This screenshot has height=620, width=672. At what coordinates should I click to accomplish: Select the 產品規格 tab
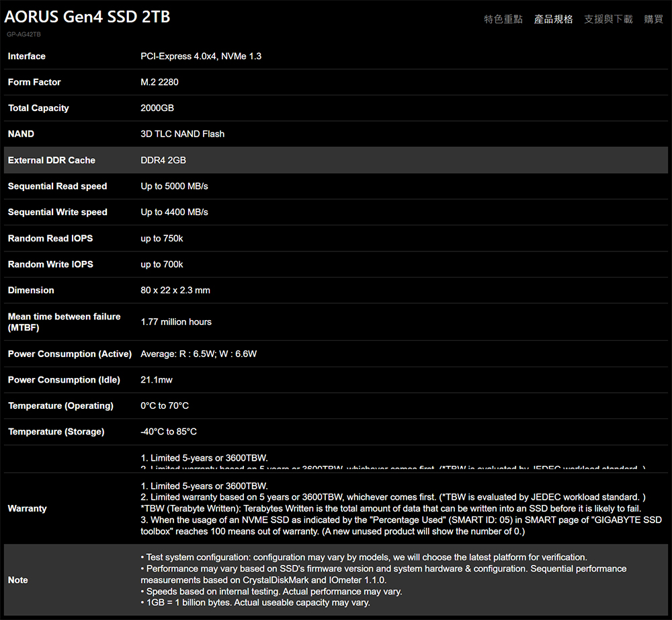553,20
